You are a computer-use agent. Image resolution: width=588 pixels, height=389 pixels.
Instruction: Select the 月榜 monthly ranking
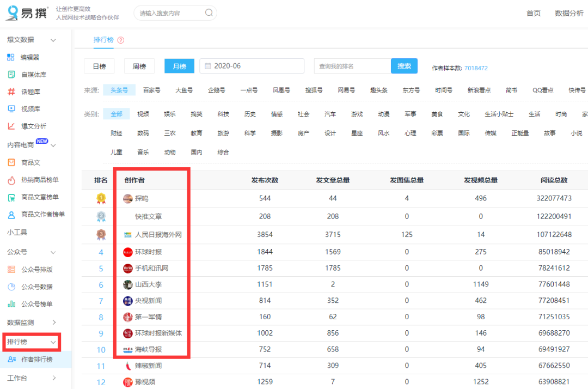click(179, 66)
